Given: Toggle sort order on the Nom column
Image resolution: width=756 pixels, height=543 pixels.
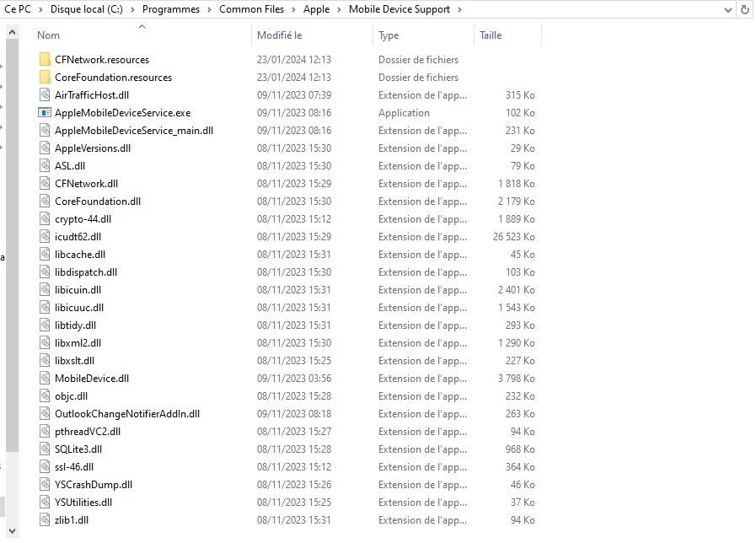Looking at the screenshot, I should point(48,35).
